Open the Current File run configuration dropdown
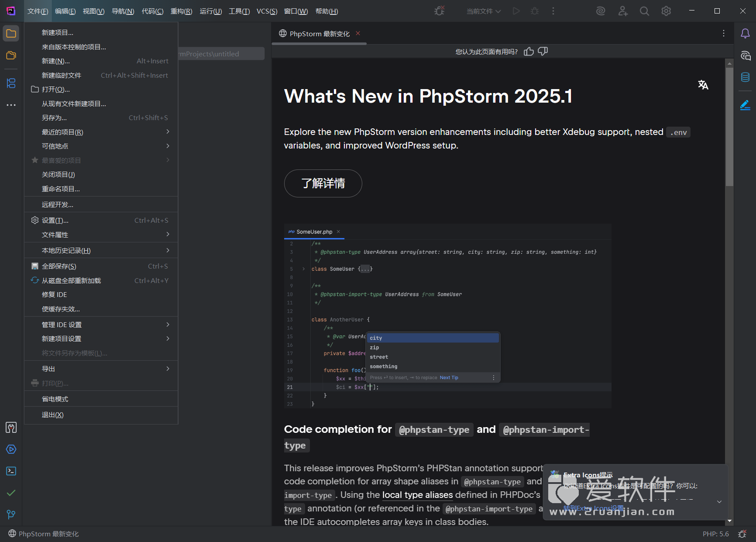The width and height of the screenshot is (756, 542). (484, 11)
